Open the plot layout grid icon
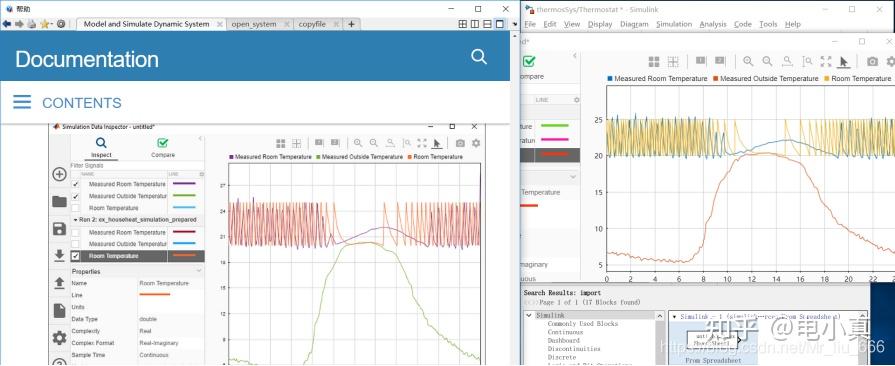895x366 pixels. [654, 62]
